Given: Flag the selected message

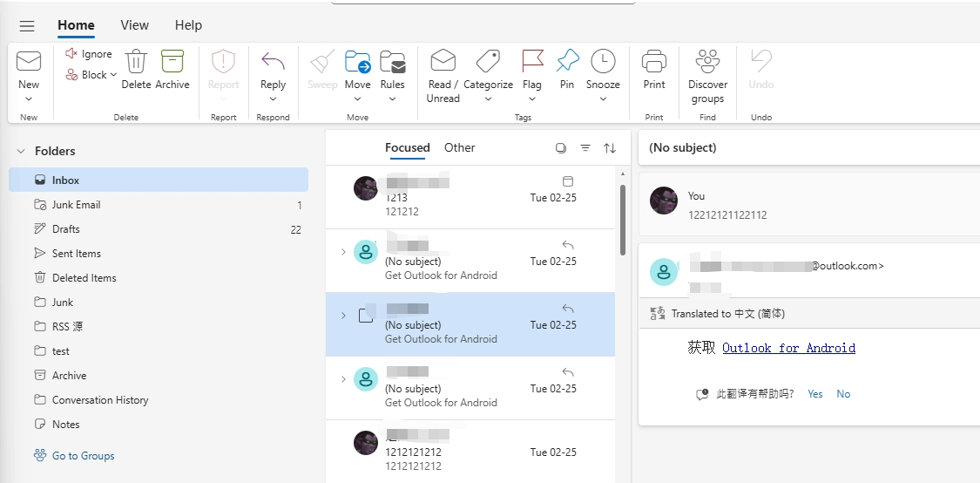Looking at the screenshot, I should tap(532, 61).
